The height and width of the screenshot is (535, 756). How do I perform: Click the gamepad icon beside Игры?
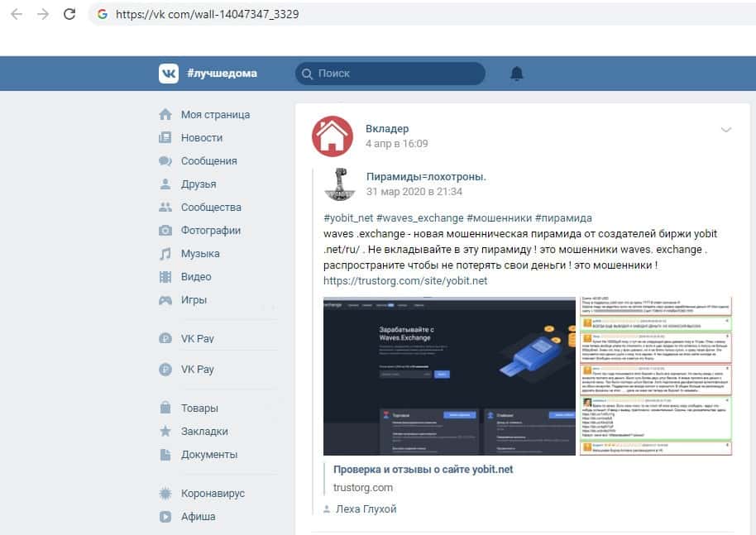[165, 300]
